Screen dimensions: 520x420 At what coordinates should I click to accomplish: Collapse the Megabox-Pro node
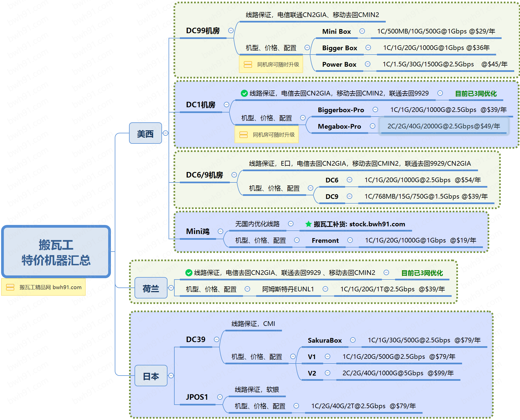[x=373, y=126]
